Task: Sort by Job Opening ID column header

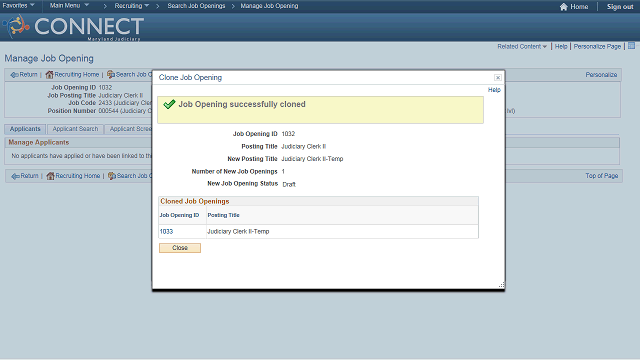Action: [179, 215]
